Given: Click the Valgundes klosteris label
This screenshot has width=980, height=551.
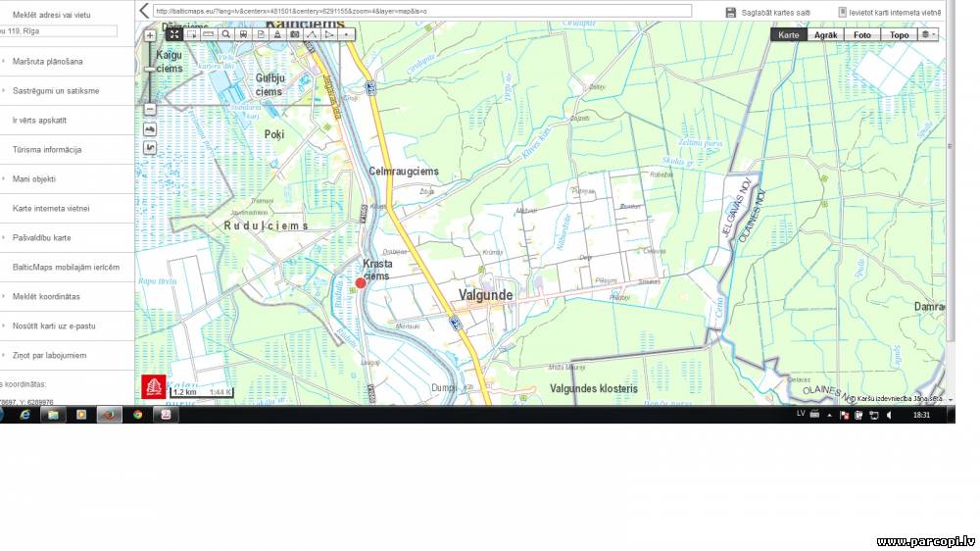Looking at the screenshot, I should (594, 388).
